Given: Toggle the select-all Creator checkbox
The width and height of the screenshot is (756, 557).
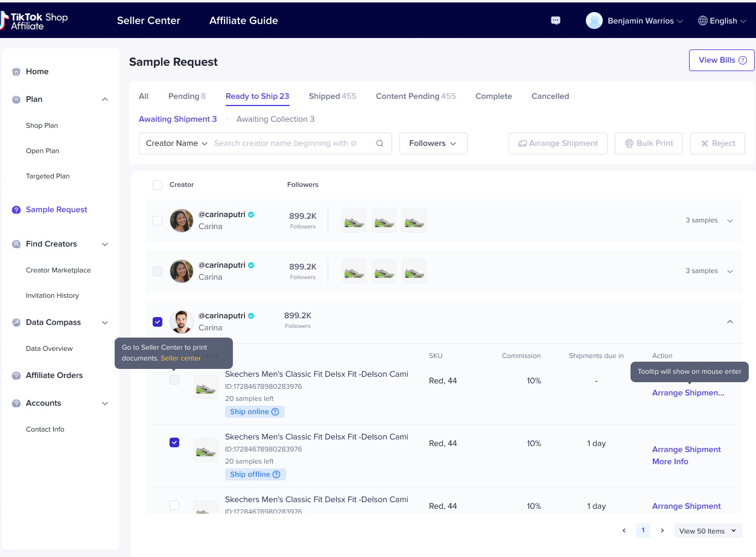Looking at the screenshot, I should coord(157,185).
